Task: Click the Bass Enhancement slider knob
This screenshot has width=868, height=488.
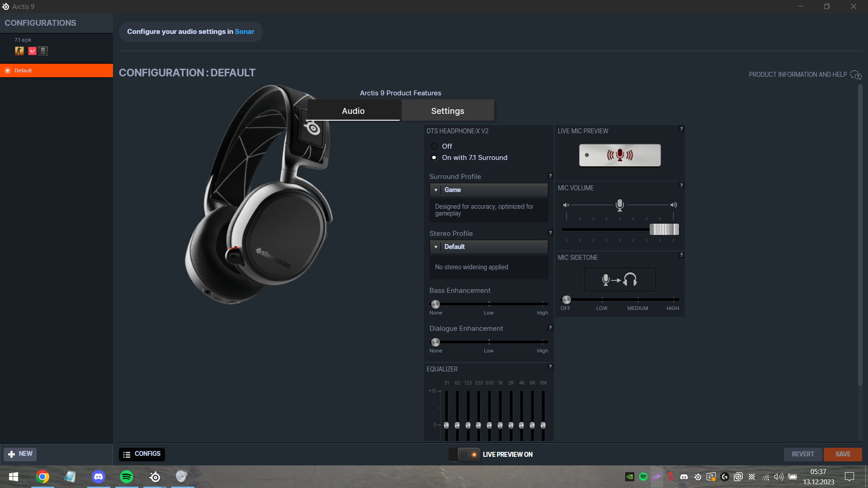Action: click(x=435, y=304)
